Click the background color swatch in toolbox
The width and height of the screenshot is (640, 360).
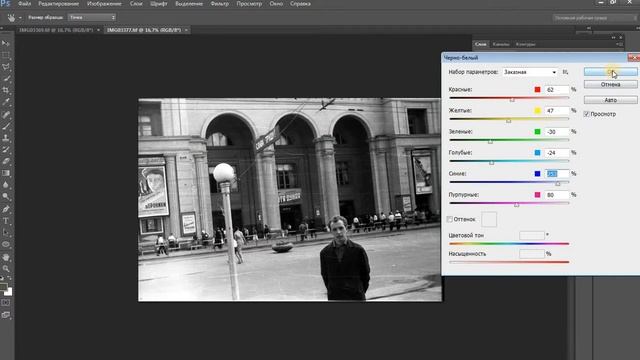click(9, 292)
